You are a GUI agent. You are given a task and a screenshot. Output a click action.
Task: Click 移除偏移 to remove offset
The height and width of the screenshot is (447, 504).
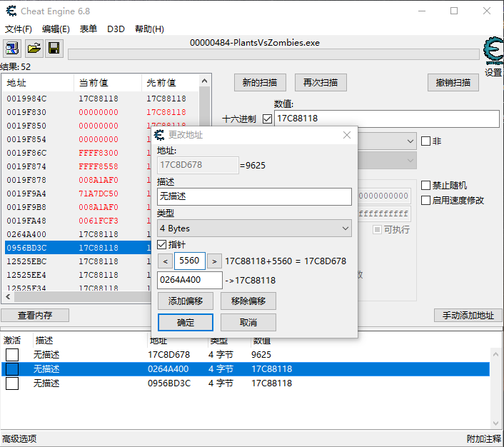point(248,301)
